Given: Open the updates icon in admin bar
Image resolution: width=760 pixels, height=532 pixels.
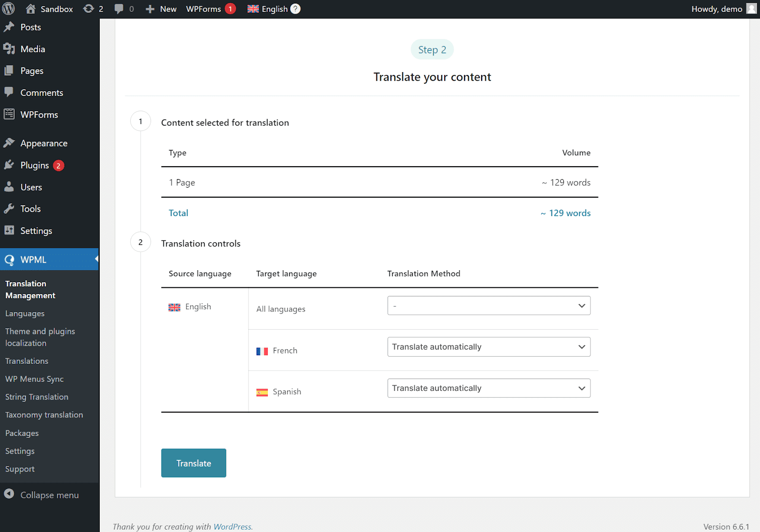Looking at the screenshot, I should [89, 9].
